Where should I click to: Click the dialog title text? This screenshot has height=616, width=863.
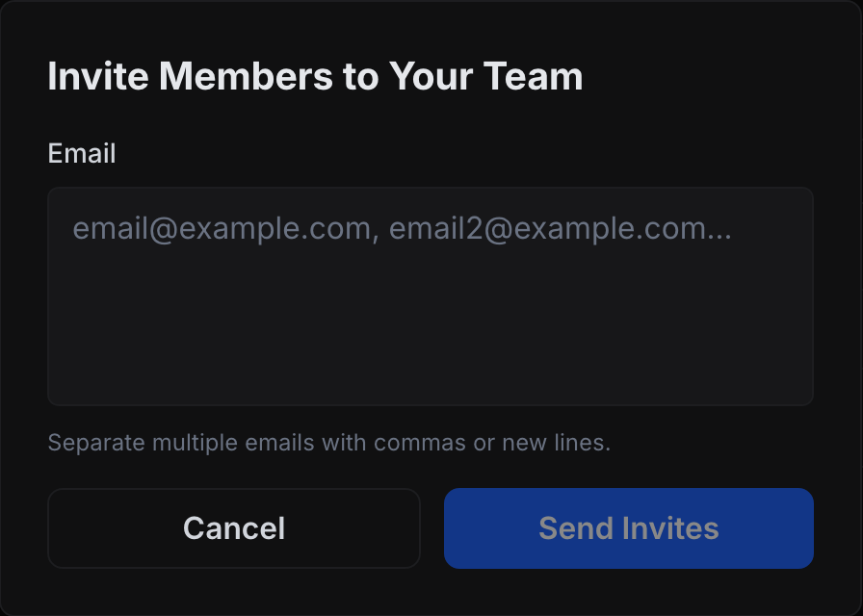pos(315,77)
